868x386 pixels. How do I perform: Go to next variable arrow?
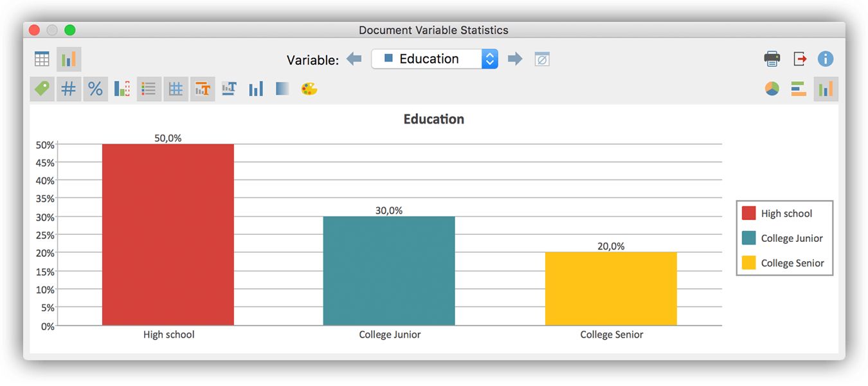point(515,59)
